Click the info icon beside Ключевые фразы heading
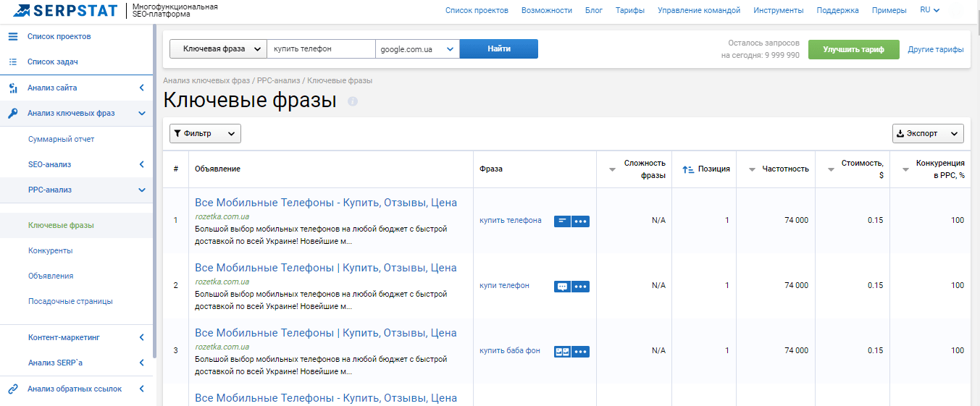 (x=353, y=101)
